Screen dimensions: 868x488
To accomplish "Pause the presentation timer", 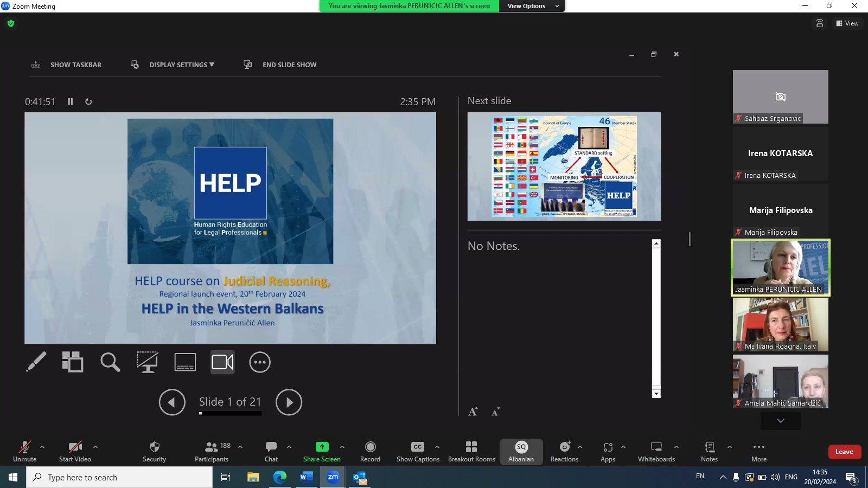I will (x=71, y=101).
